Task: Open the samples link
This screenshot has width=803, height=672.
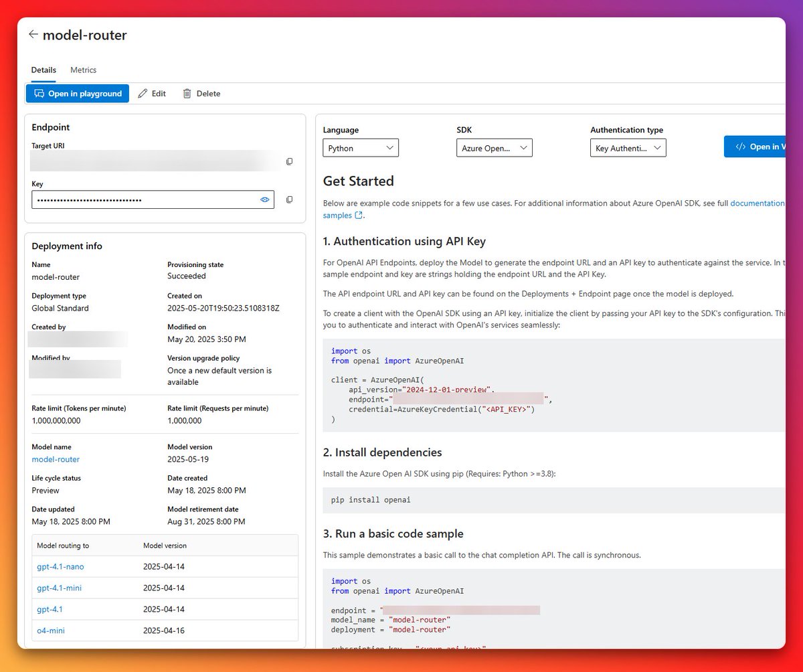Action: click(x=337, y=215)
